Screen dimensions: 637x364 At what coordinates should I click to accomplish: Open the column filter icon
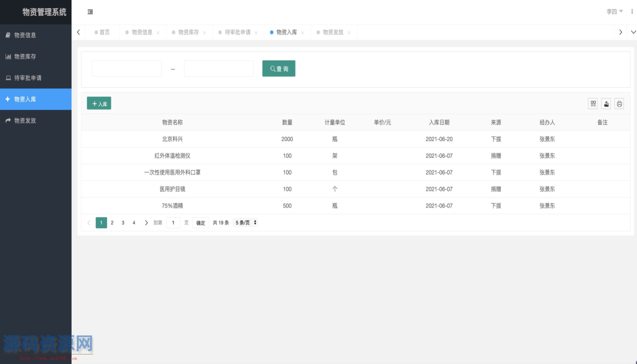(x=593, y=104)
